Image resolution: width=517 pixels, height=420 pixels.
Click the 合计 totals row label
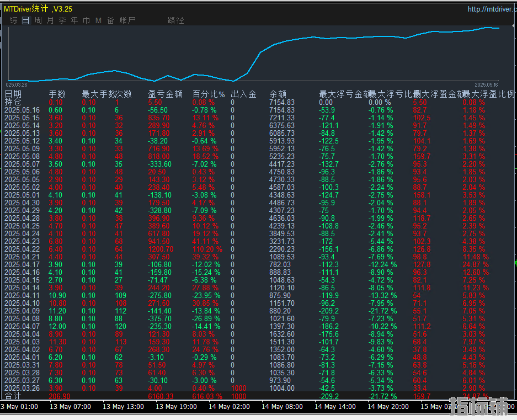point(13,396)
